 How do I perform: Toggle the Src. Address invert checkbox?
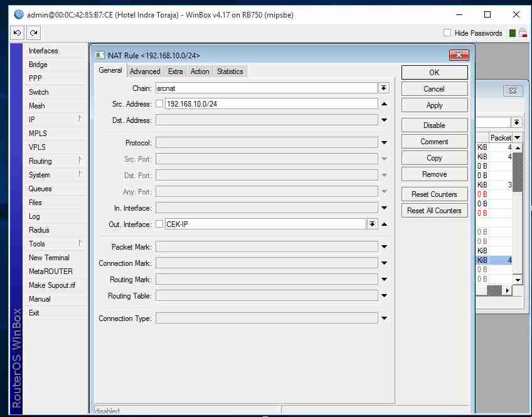(159, 103)
